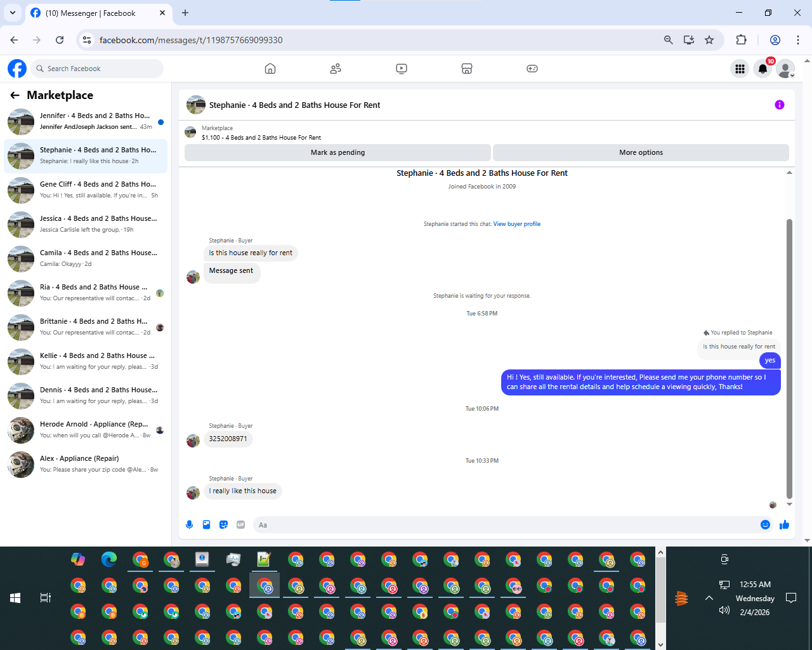Click the blue 'yes' reply bubble

point(769,361)
